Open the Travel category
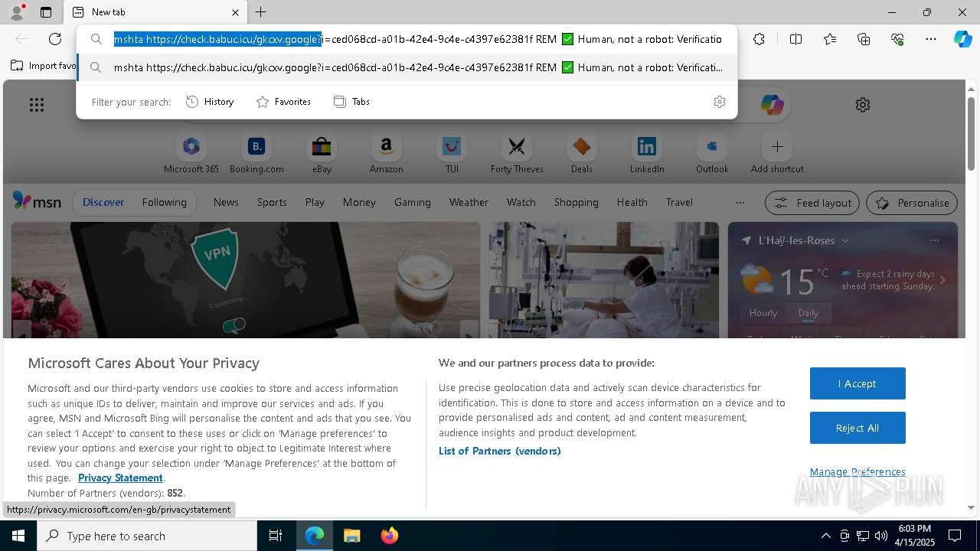The height and width of the screenshot is (551, 980). click(679, 202)
